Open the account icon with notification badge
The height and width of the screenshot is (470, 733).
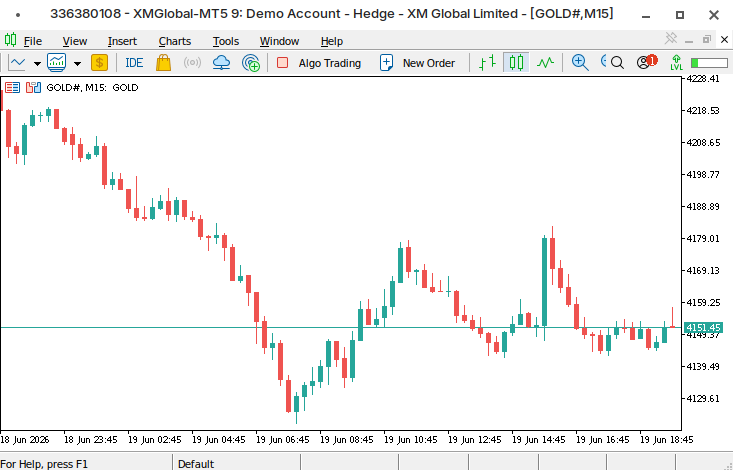coord(647,62)
